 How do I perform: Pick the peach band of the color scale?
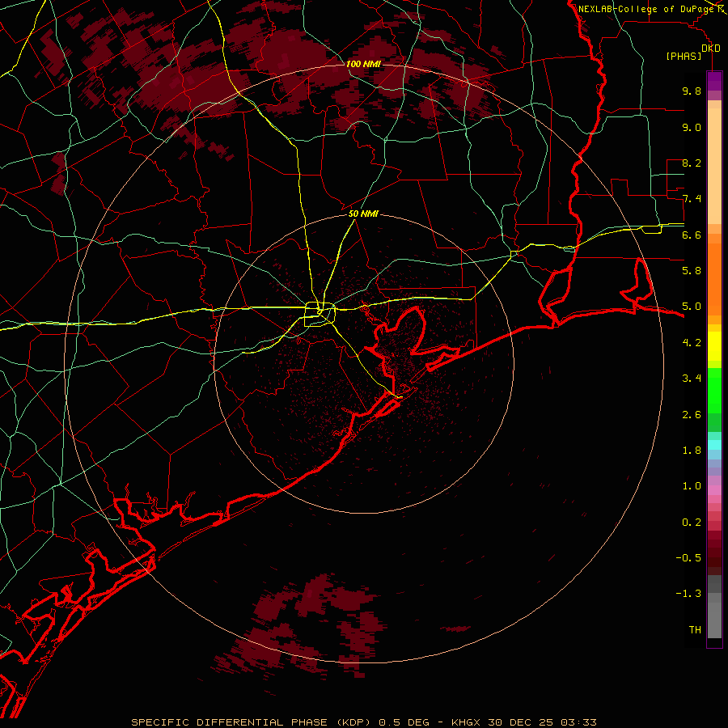(x=714, y=166)
